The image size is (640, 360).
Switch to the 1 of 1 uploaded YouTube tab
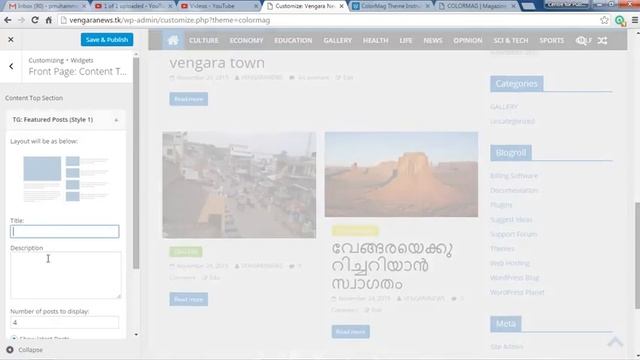pyautogui.click(x=133, y=6)
